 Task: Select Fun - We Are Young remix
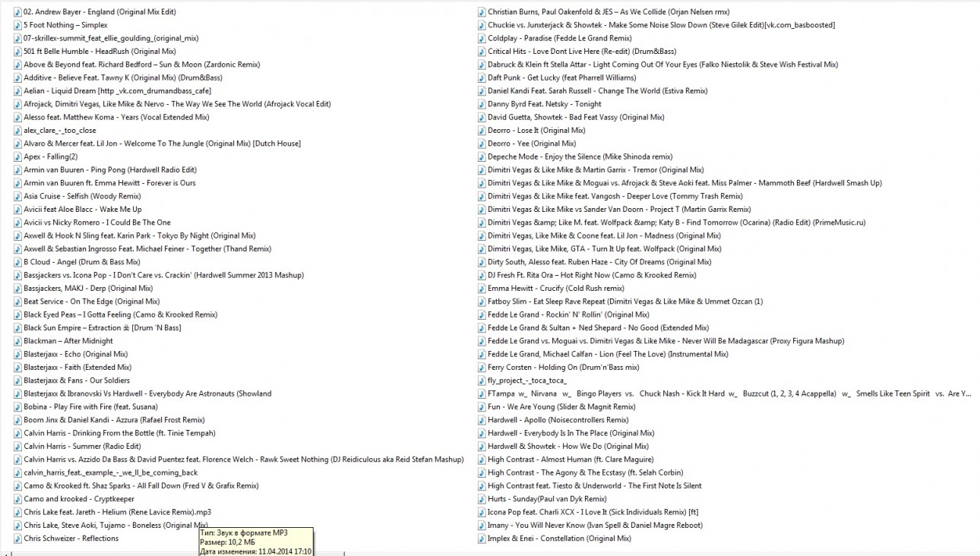(561, 407)
